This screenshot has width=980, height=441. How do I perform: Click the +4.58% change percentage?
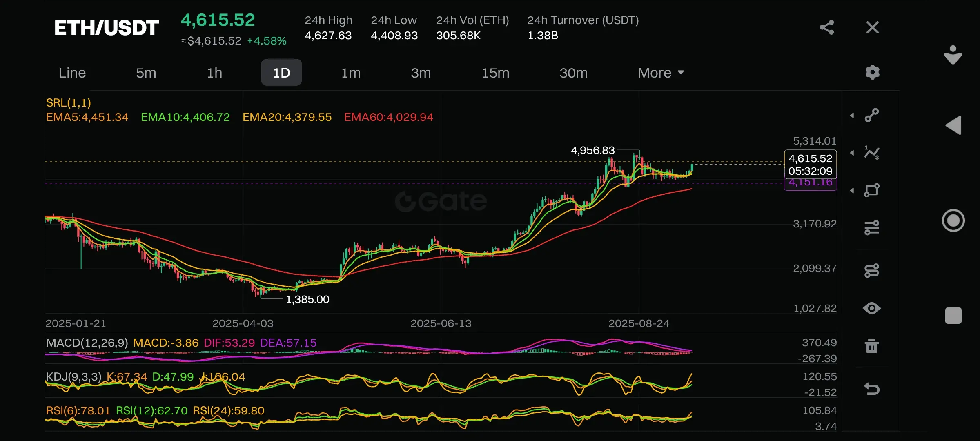(x=267, y=41)
